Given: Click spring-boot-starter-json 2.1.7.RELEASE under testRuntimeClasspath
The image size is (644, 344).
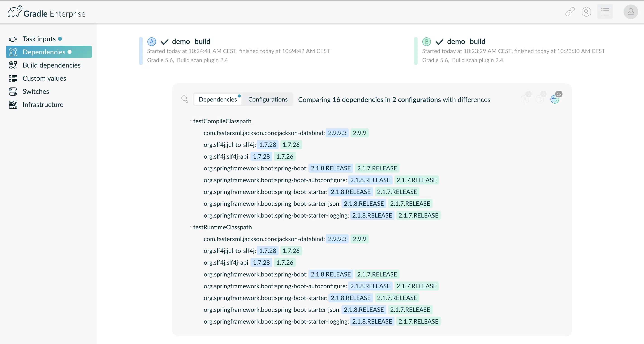Looking at the screenshot, I should click(410, 310).
